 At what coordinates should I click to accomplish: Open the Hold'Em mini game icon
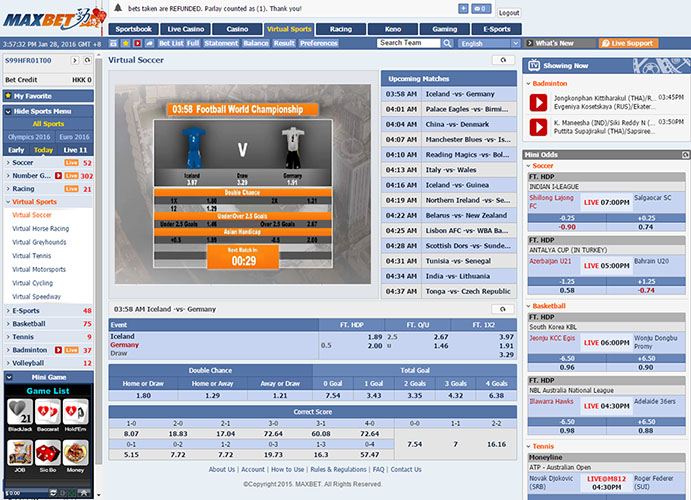point(75,412)
